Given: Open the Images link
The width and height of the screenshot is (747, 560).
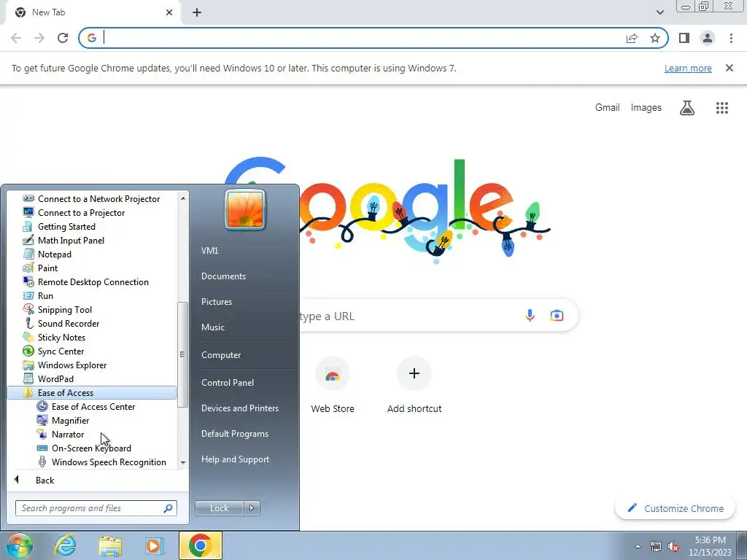Looking at the screenshot, I should (x=646, y=108).
